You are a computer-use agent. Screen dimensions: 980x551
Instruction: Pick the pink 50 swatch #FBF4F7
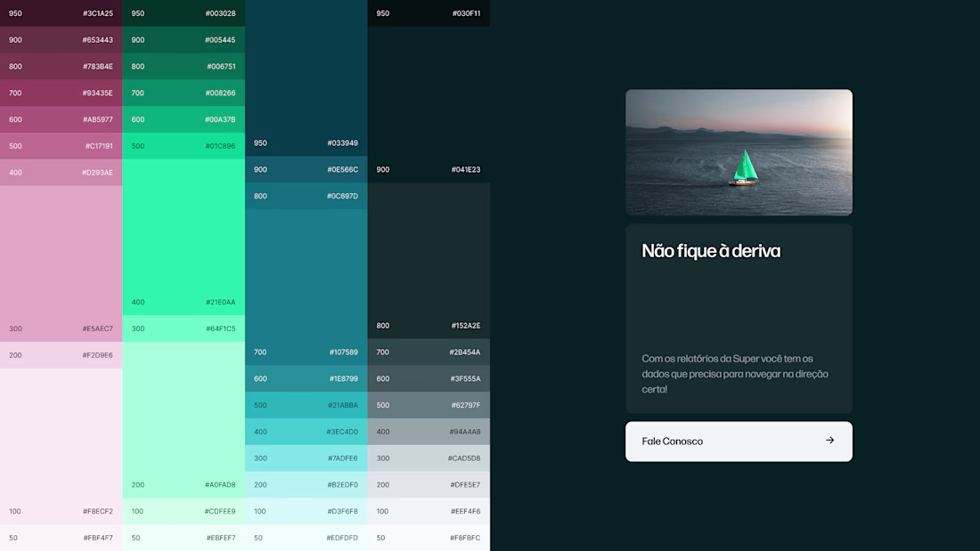pos(61,538)
